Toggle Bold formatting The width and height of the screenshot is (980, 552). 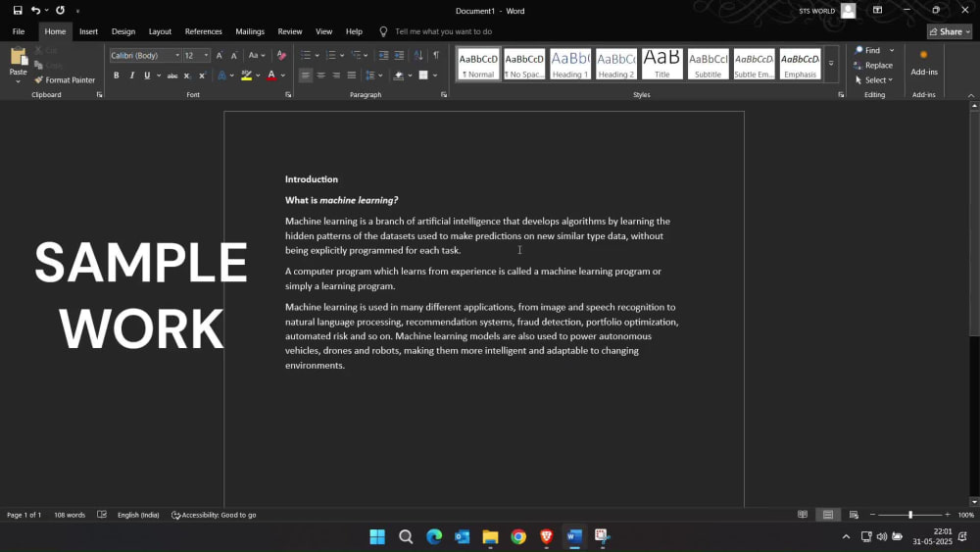pyautogui.click(x=117, y=75)
